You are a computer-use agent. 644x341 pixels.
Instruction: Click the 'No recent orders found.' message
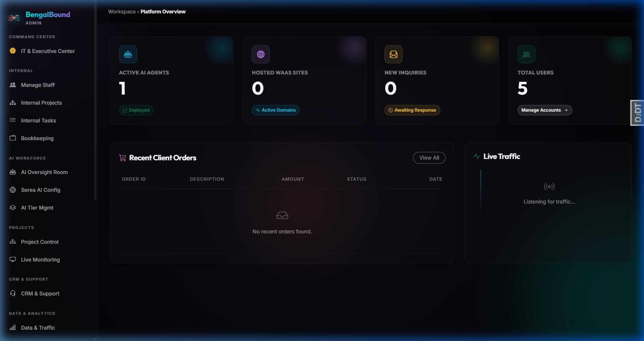coord(282,232)
